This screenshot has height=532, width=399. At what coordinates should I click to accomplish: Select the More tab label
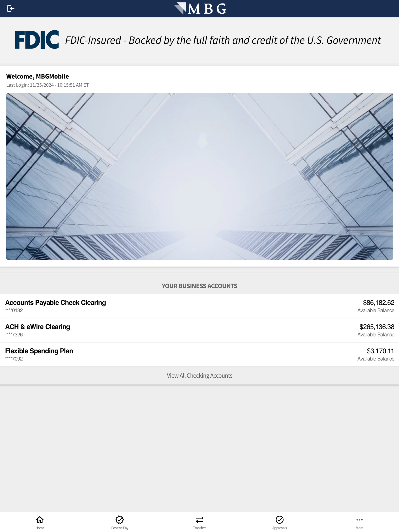pos(359,528)
